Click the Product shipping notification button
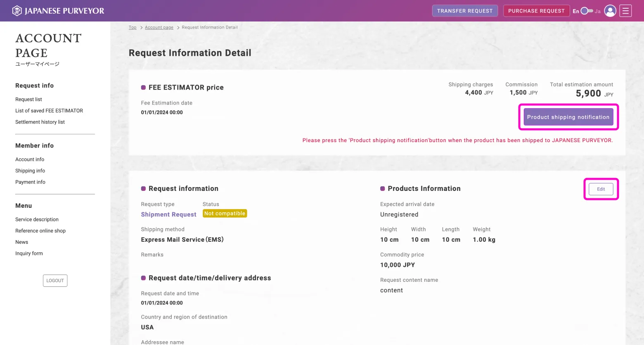This screenshot has width=644, height=345. tap(568, 117)
